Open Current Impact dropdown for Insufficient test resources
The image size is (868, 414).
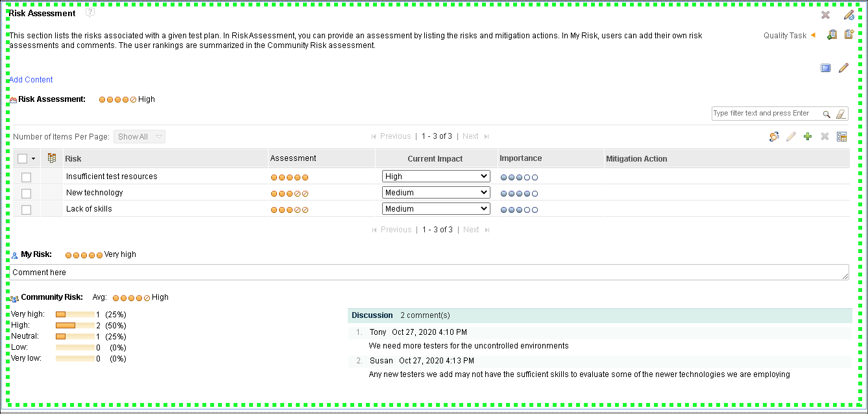pos(435,177)
